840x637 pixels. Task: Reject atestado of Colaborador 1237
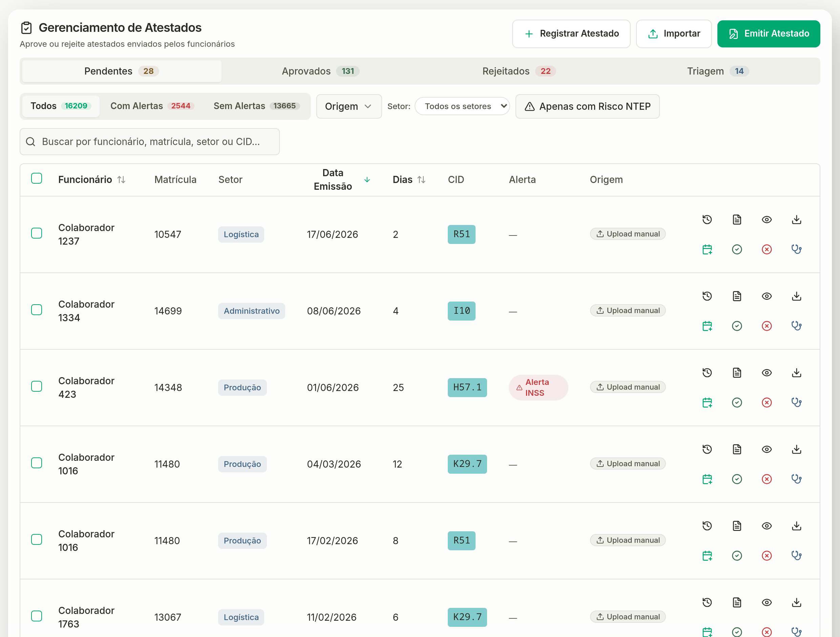click(x=766, y=250)
